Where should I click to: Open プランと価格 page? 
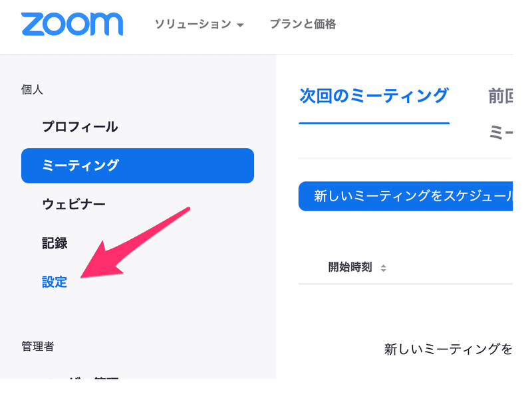coord(303,23)
